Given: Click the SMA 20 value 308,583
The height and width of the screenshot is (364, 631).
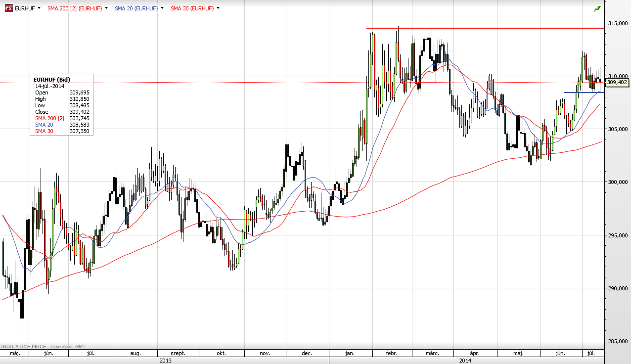Looking at the screenshot, I should [80, 125].
